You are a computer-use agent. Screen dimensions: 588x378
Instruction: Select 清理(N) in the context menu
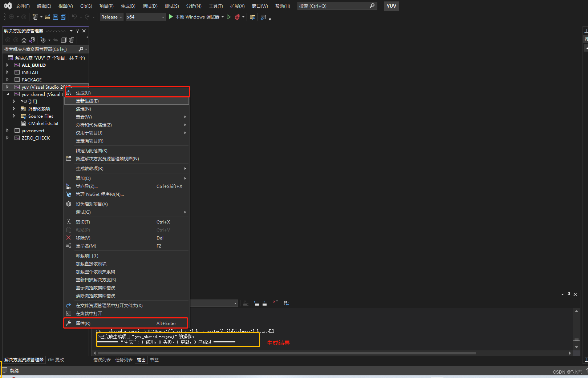tap(126, 109)
